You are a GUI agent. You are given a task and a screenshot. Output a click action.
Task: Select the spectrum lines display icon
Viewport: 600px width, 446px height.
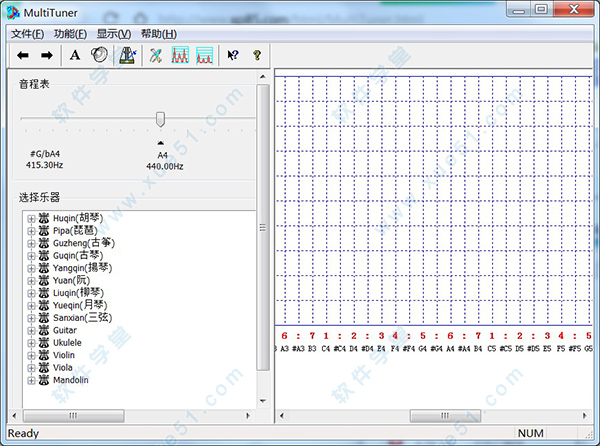pyautogui.click(x=204, y=55)
